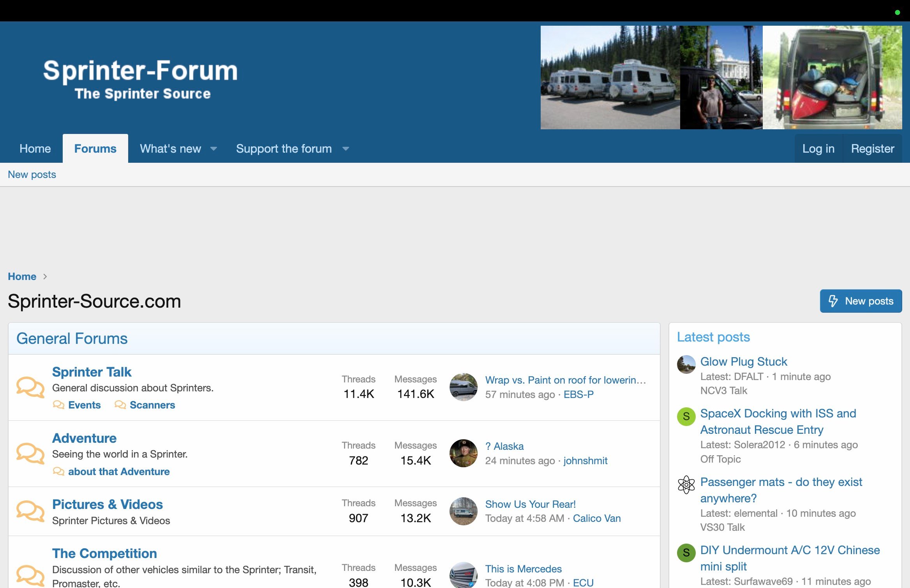Click Sprinter Talk threads count 11.4K
910x588 pixels.
pyautogui.click(x=358, y=394)
